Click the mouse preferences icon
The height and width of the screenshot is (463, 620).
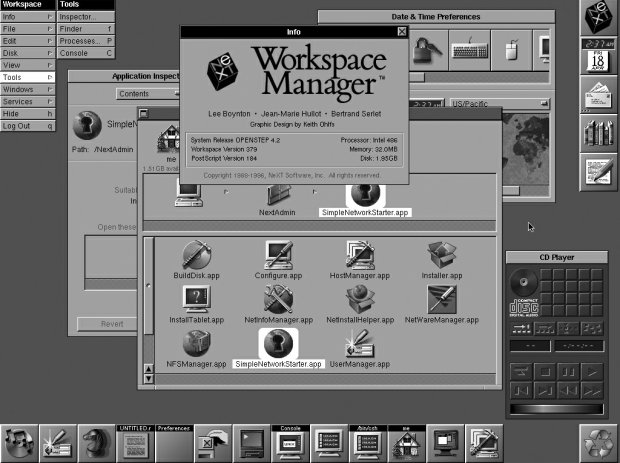tap(512, 50)
